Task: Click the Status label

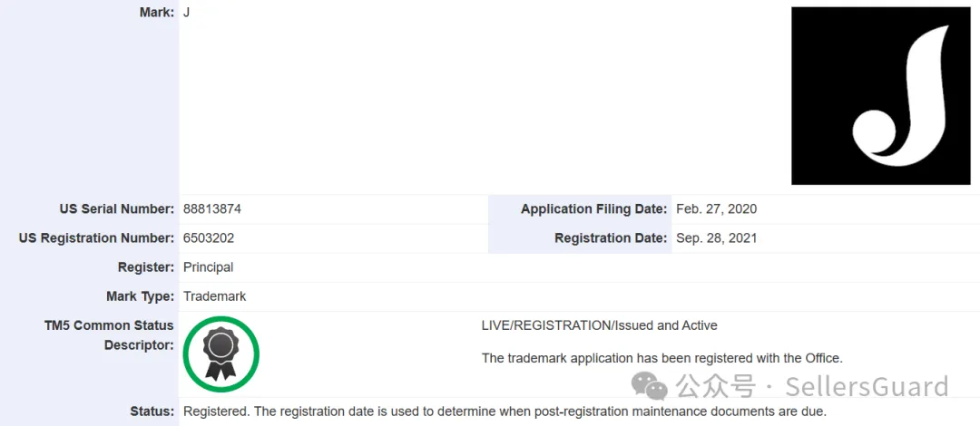Action: tap(152, 411)
